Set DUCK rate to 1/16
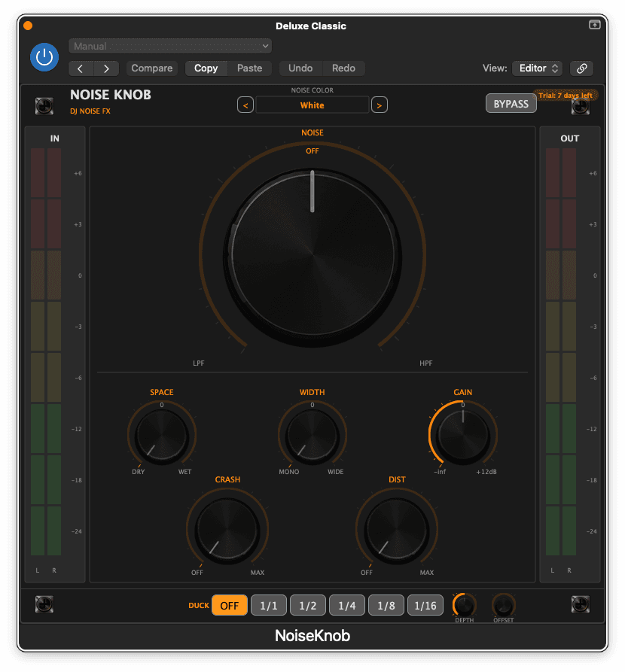Screen dimensions: 625x672 pyautogui.click(x=425, y=605)
